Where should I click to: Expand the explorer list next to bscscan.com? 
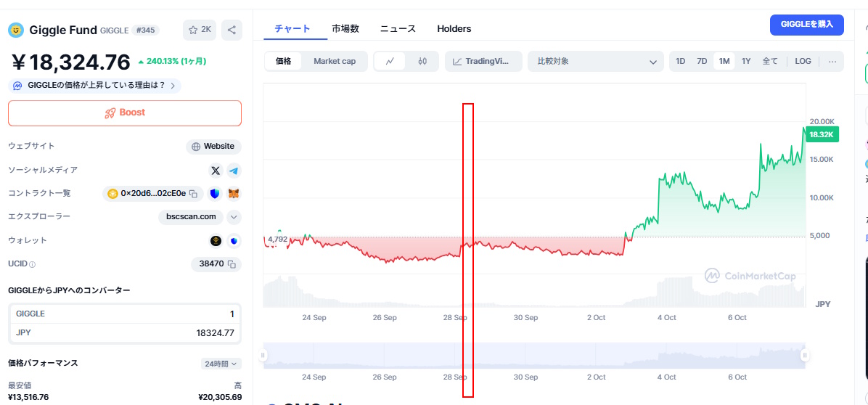[234, 216]
